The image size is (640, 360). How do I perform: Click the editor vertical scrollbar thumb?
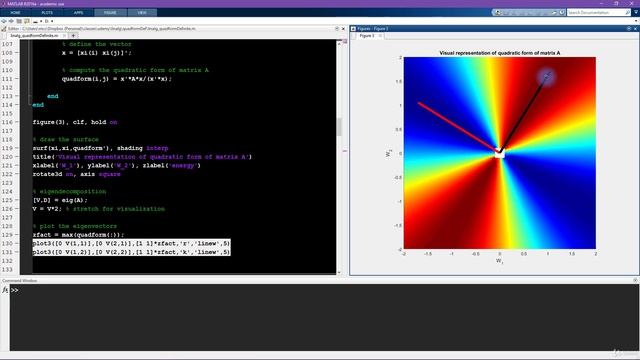(x=339, y=127)
